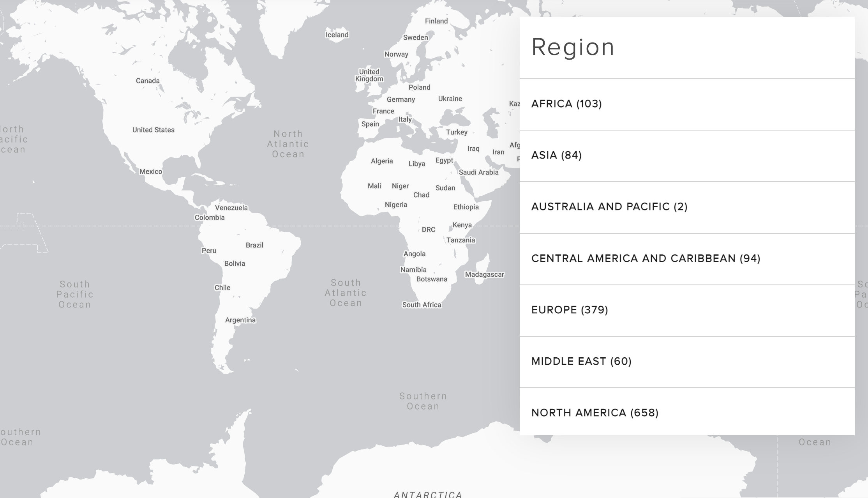Select Brazil on the map
This screenshot has width=868, height=498.
[x=254, y=245]
